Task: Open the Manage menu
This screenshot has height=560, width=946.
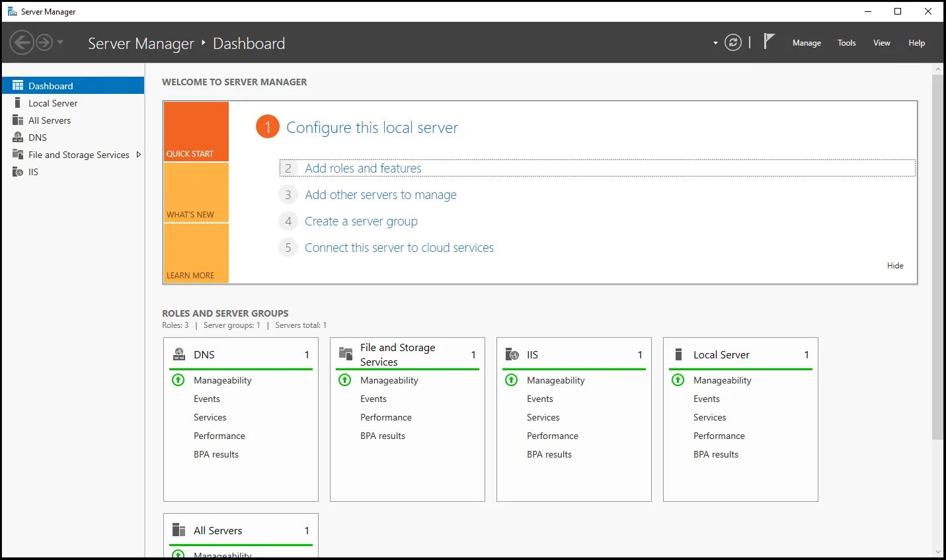Action: click(807, 43)
